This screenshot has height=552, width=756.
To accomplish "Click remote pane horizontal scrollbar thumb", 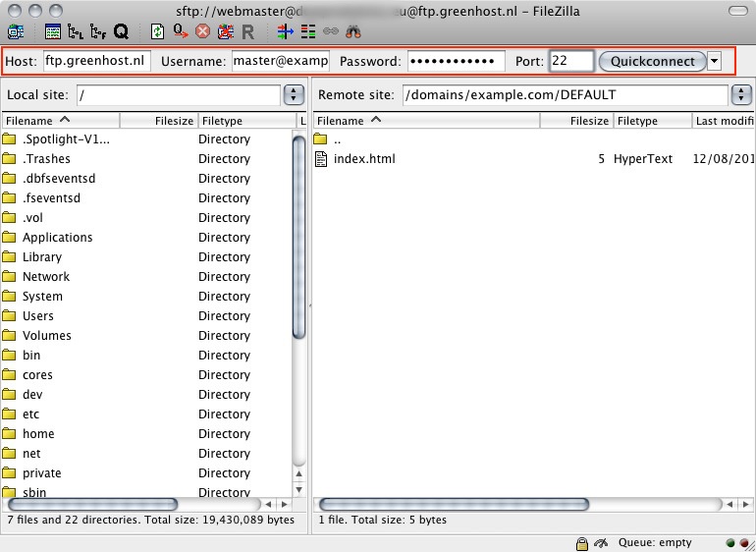I will 454,504.
